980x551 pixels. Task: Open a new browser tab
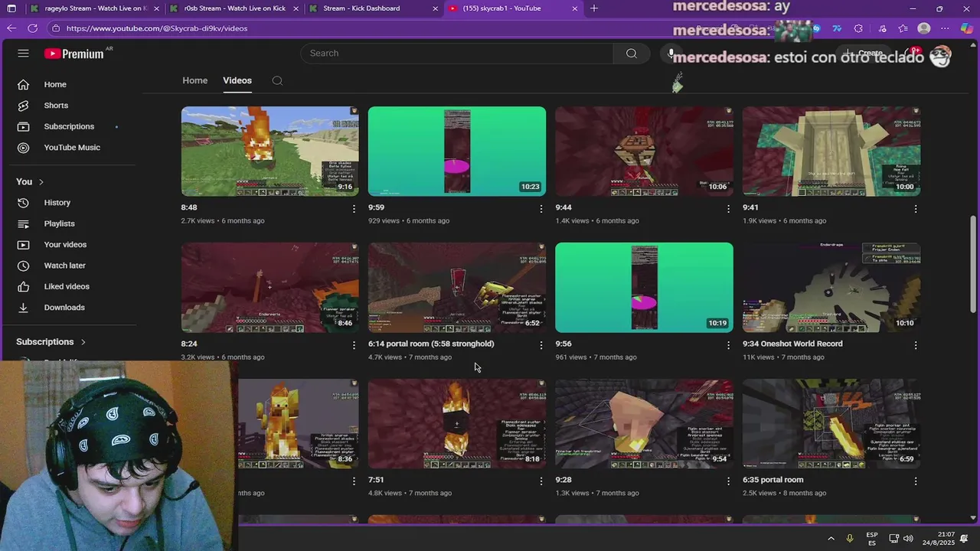click(x=594, y=8)
